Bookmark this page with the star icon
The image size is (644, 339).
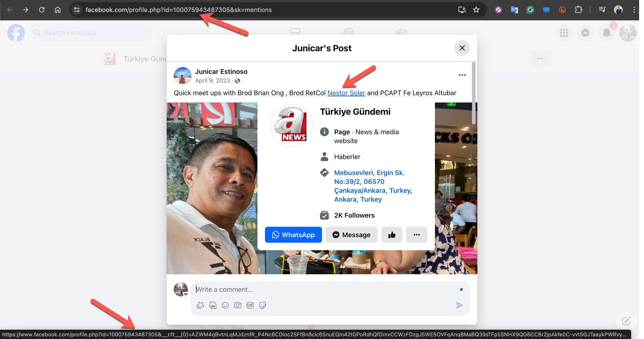tap(476, 10)
